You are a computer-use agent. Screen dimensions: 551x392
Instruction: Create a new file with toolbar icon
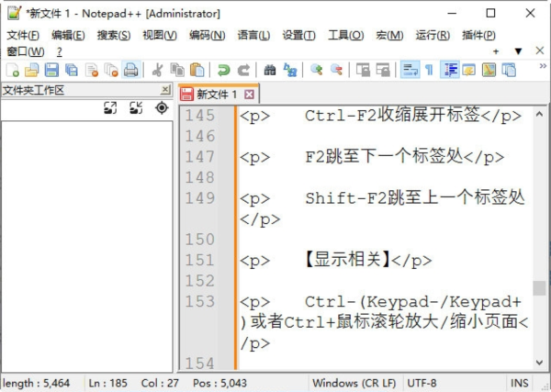13,70
